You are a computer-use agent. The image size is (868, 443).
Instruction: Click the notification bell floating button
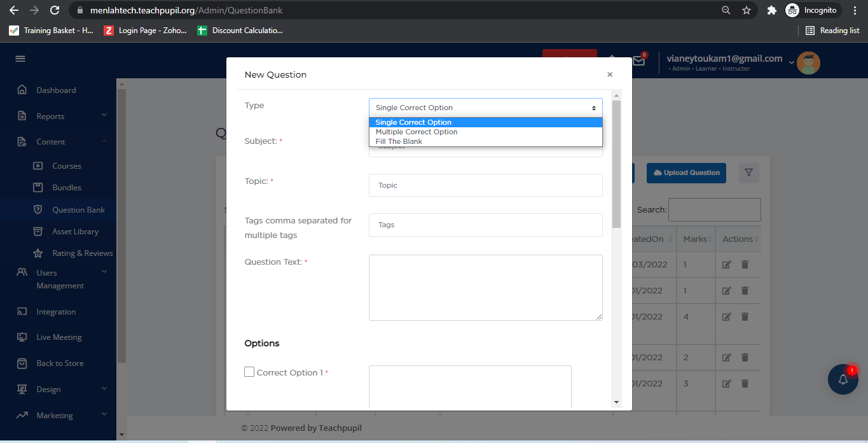tap(843, 379)
